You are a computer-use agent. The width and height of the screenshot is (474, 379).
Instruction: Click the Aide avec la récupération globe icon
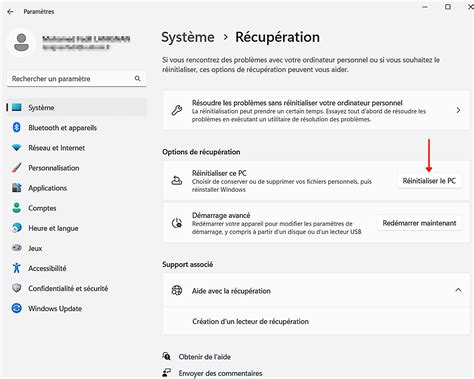(x=177, y=290)
